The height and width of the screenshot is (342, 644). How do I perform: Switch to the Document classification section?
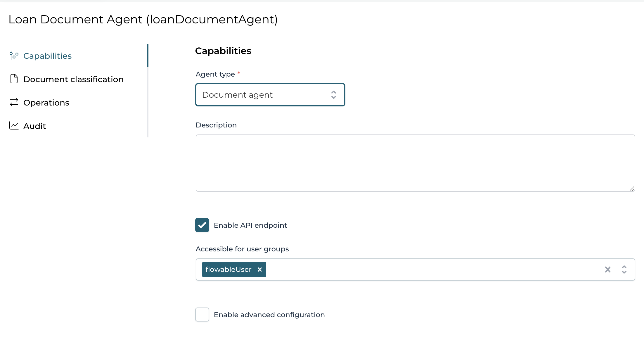coord(73,79)
